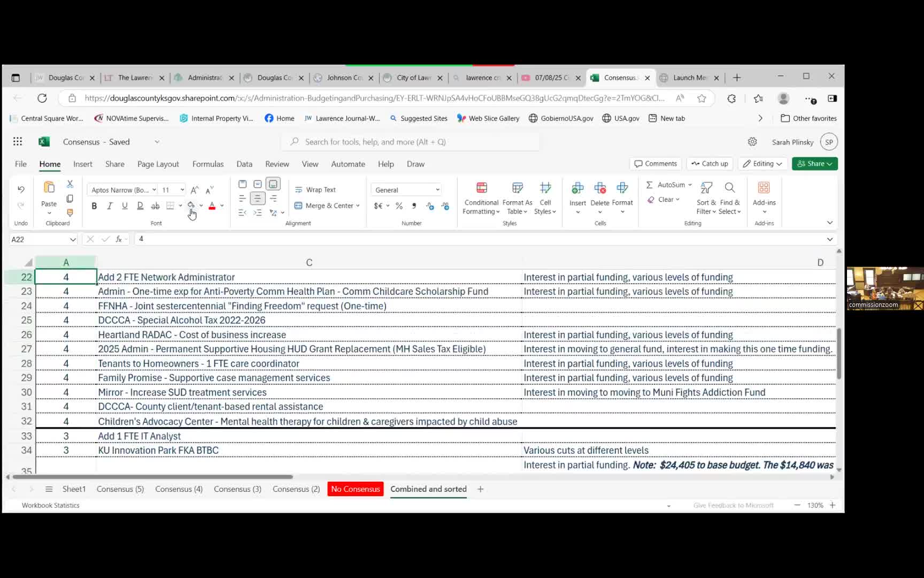Undo the last action
The height and width of the screenshot is (578, 924).
coord(21,189)
